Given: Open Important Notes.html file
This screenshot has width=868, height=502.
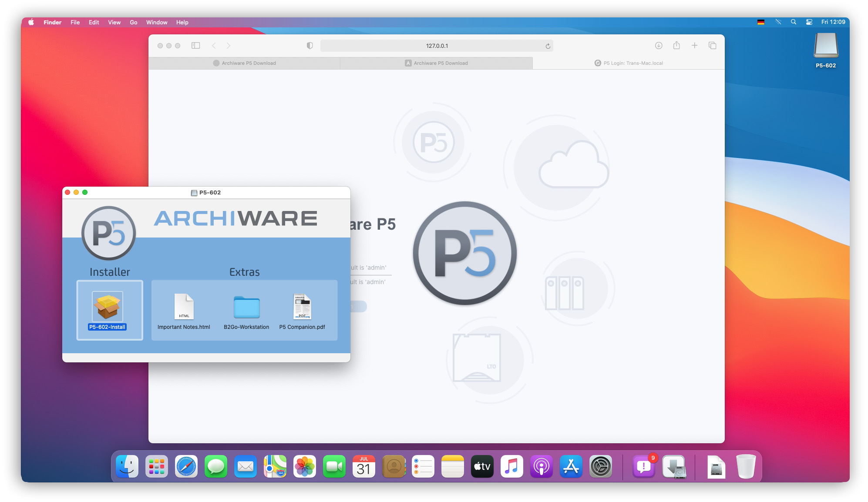Looking at the screenshot, I should pyautogui.click(x=184, y=311).
